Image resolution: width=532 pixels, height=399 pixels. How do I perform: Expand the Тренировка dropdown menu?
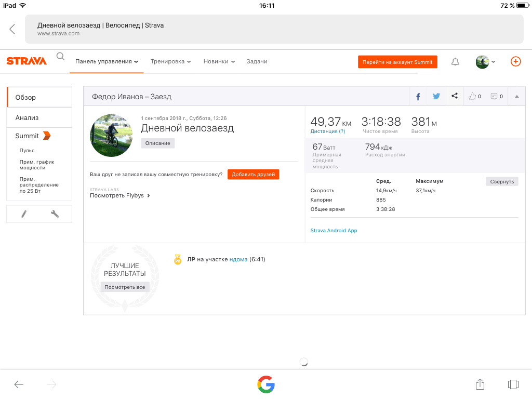[170, 61]
